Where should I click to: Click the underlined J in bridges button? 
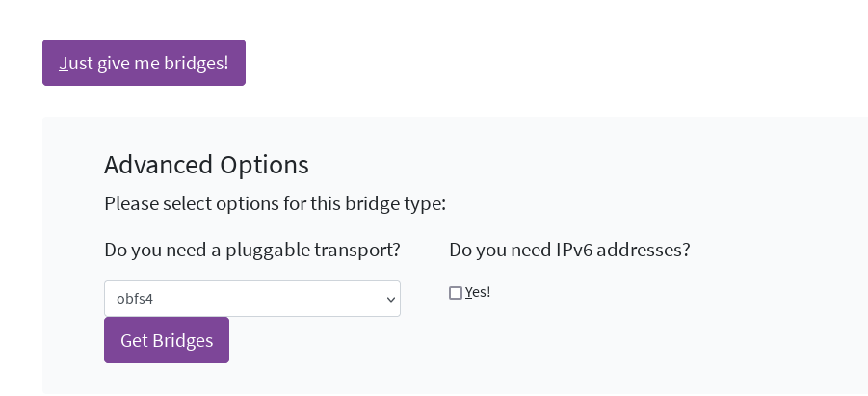[x=63, y=64]
